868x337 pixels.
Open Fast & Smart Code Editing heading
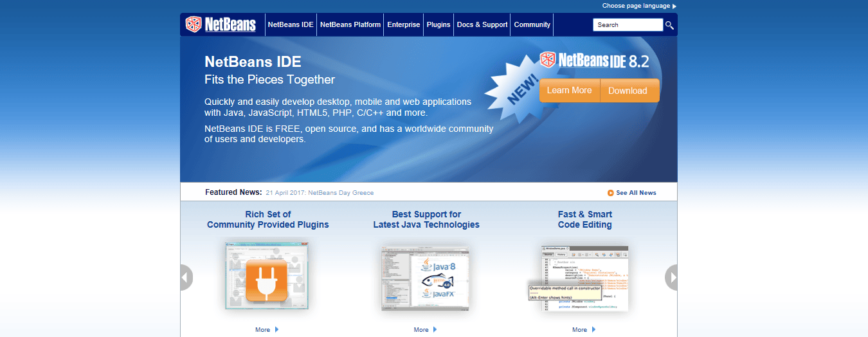585,219
